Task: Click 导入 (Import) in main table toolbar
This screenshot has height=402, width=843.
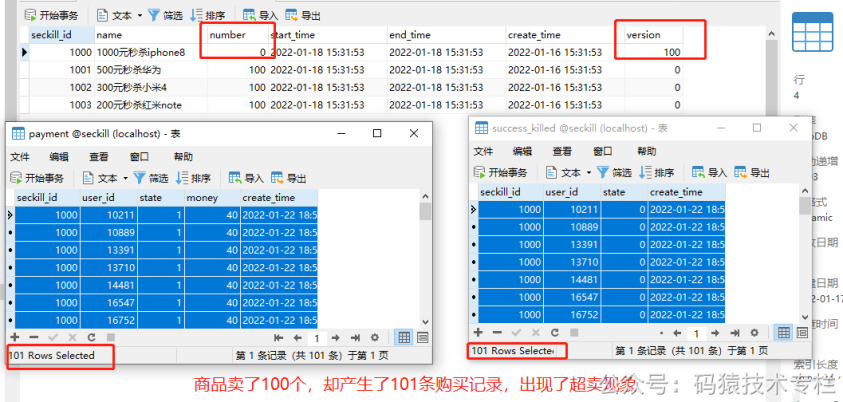Action: [260, 16]
